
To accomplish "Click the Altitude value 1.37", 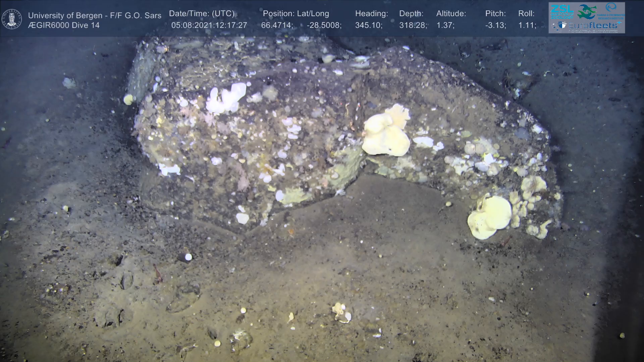I will [445, 25].
